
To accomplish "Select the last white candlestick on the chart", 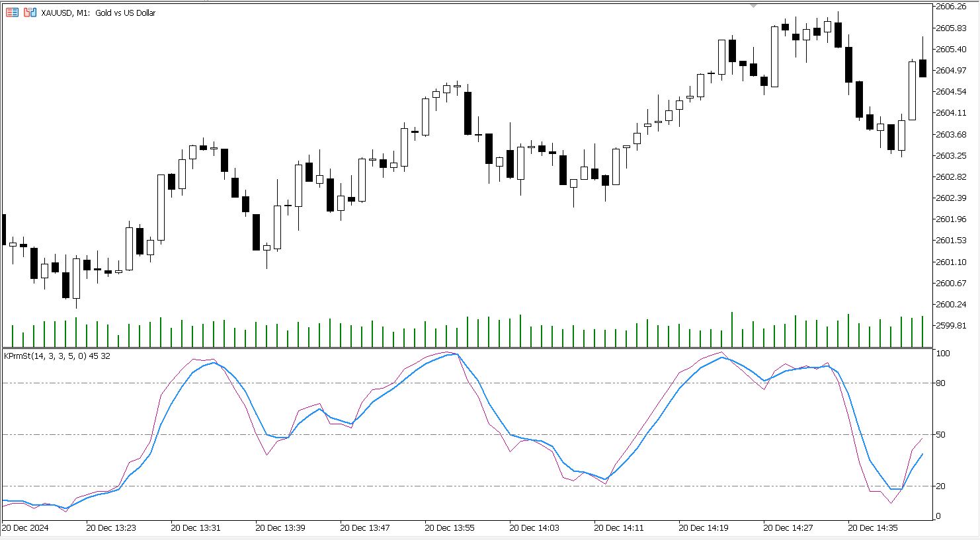I will pyautogui.click(x=912, y=91).
